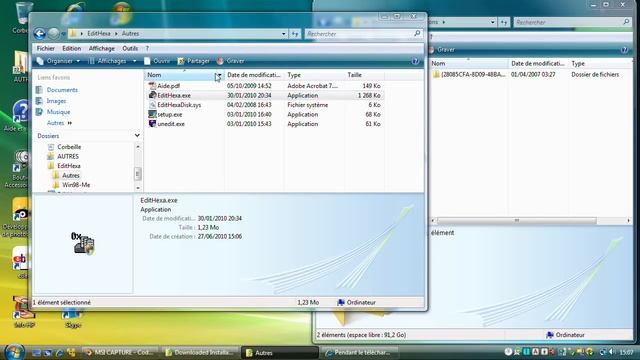Open the Edition menu
This screenshot has height=360, width=640.
point(71,48)
